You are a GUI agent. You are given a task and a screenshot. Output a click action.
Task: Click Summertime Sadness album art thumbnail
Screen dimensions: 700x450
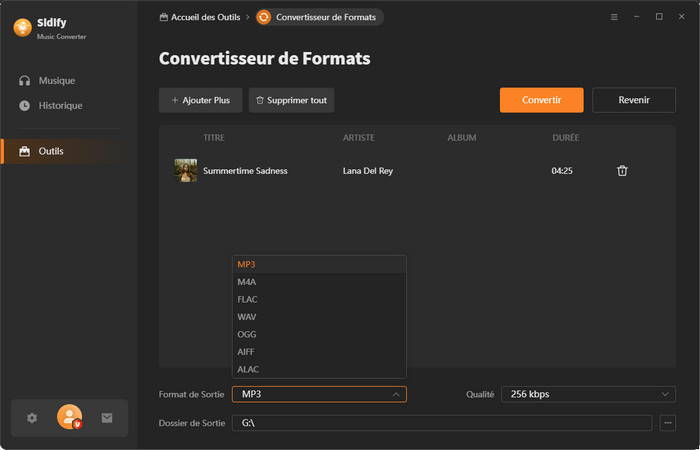click(185, 171)
